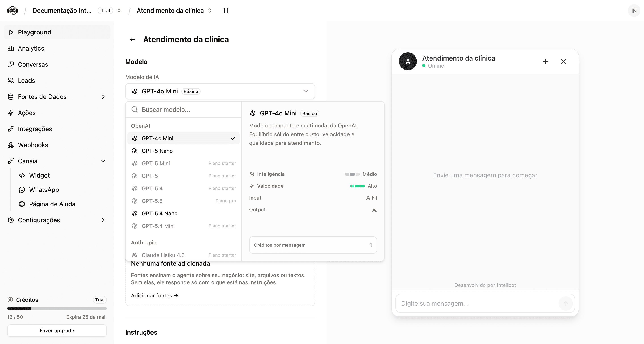Image resolution: width=644 pixels, height=344 pixels.
Task: Click the Página de Ajuda lifebuoy icon
Action: point(22,204)
